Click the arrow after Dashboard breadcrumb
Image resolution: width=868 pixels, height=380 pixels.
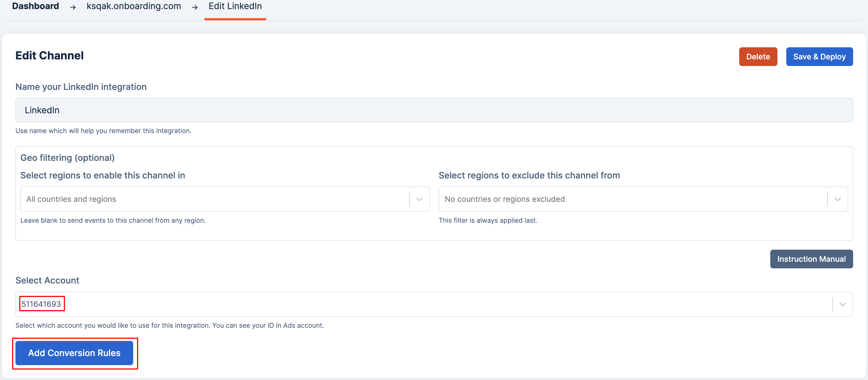pyautogui.click(x=73, y=7)
